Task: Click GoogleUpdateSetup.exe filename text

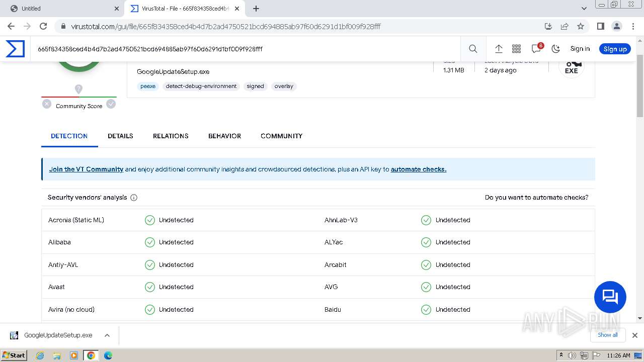Action: point(173,72)
